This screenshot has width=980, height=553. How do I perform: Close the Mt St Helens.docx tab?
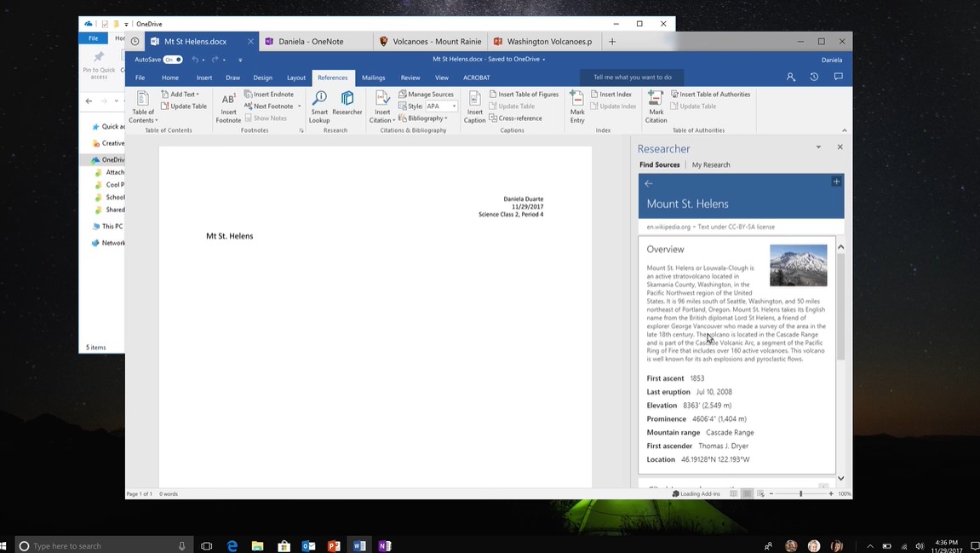pyautogui.click(x=250, y=41)
